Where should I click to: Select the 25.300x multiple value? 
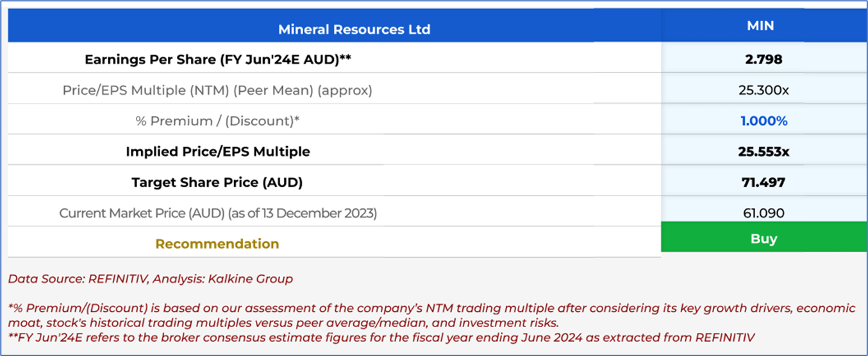pos(764,90)
